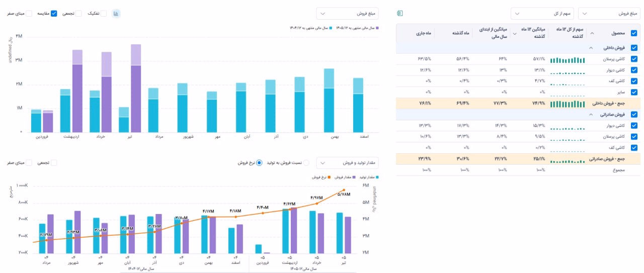Viewport: 644px width, 273px height.
Task: Uncheck the محصول header checkbox
Action: pos(633,33)
